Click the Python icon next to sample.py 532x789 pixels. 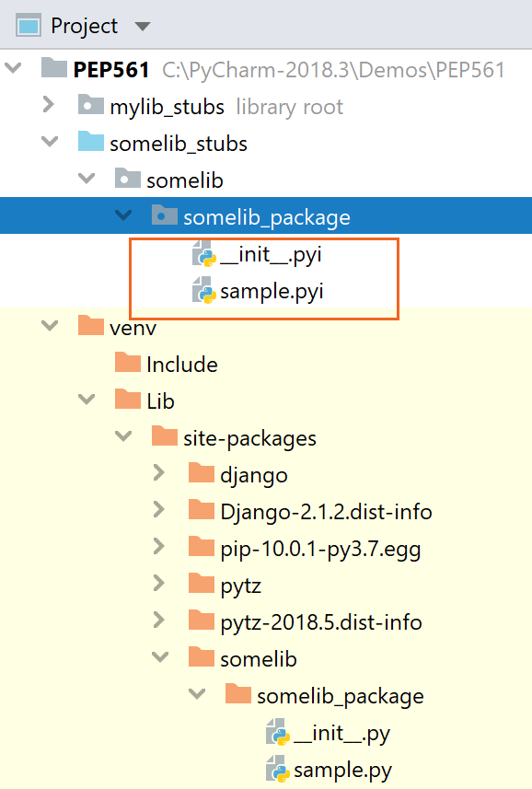(x=278, y=770)
